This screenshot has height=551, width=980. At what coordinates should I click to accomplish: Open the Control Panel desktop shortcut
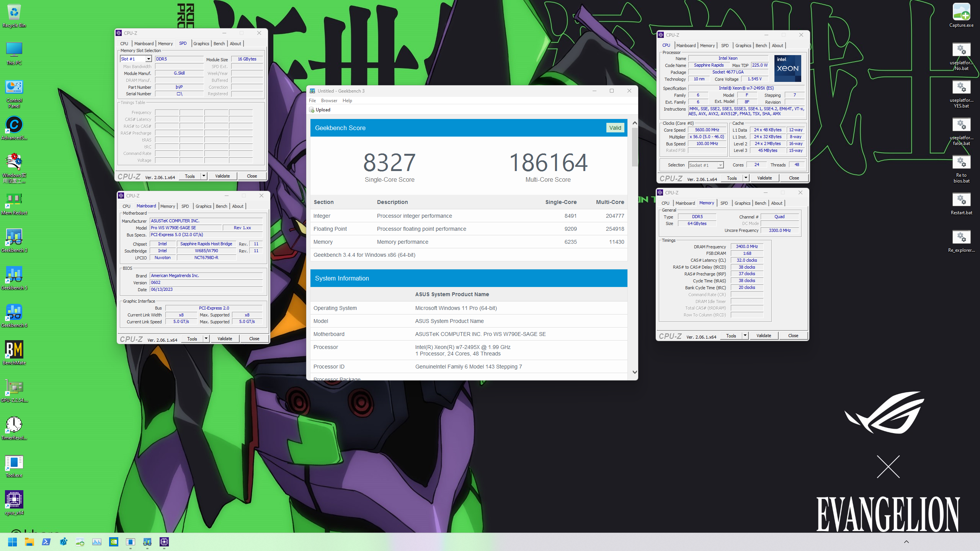click(x=14, y=94)
